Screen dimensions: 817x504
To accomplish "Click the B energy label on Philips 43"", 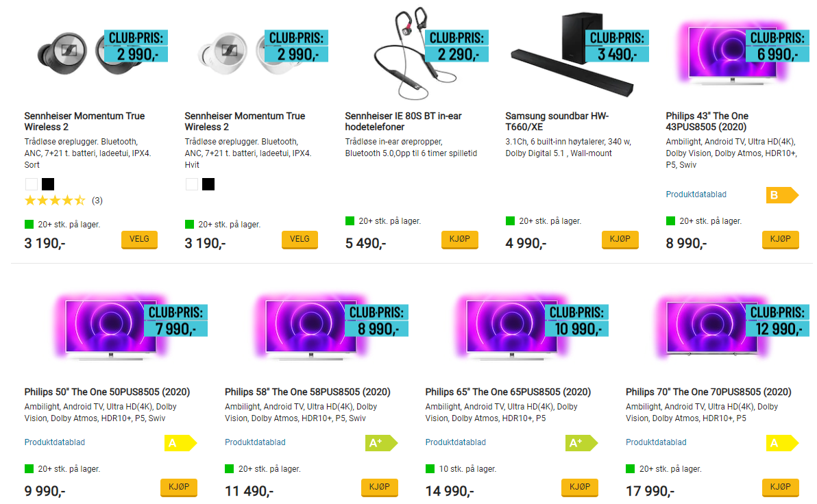I will [781, 195].
